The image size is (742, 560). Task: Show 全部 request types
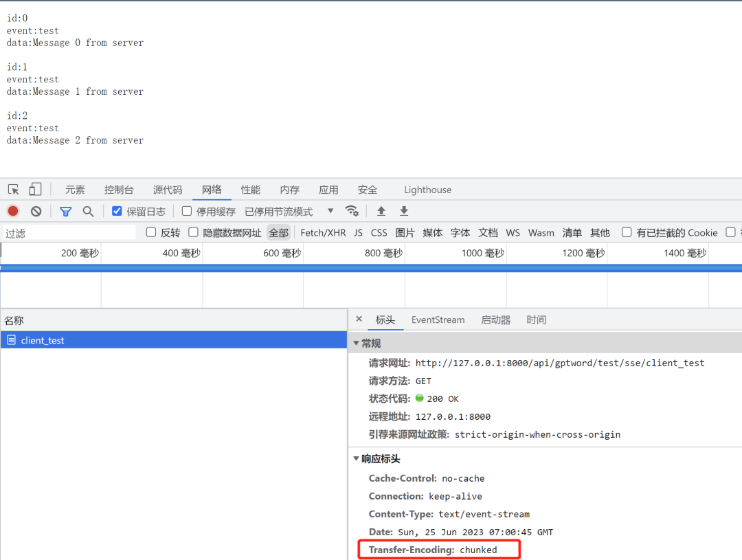279,233
